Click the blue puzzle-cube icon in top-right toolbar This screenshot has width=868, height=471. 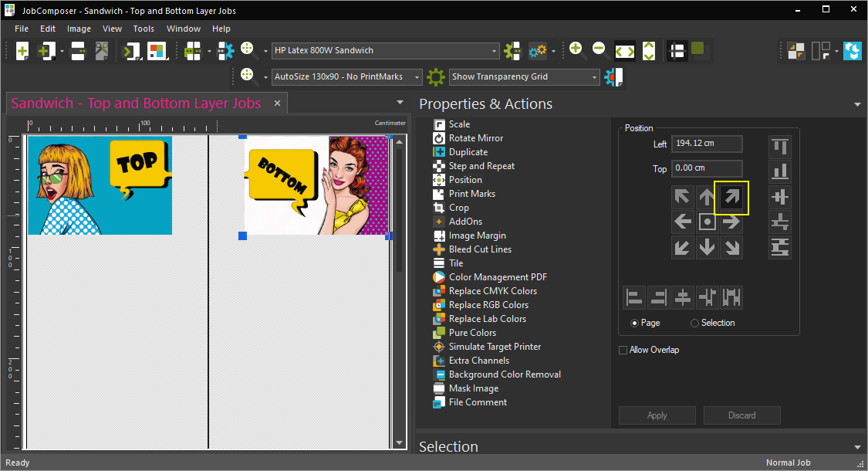pyautogui.click(x=853, y=51)
